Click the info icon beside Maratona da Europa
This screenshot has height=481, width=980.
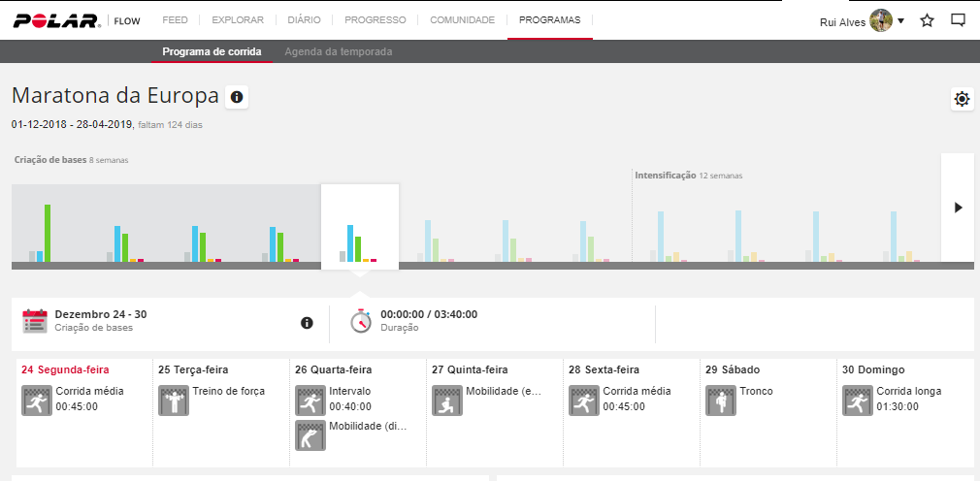click(237, 97)
